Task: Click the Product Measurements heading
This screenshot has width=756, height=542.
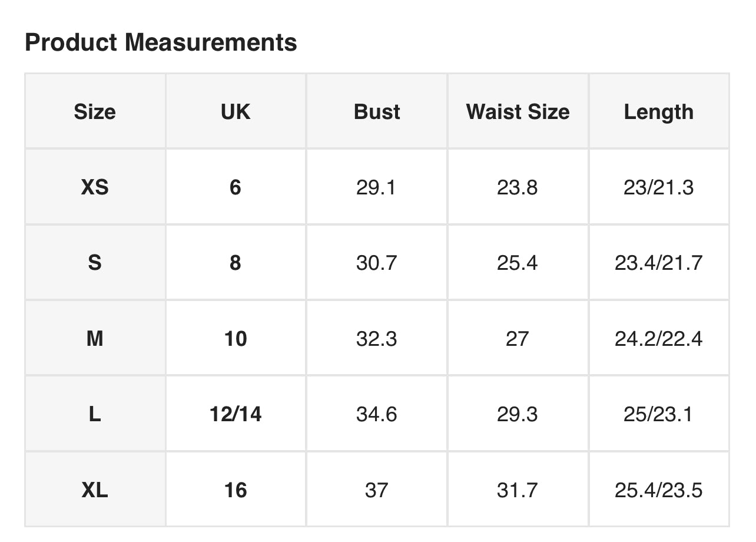Action: [x=161, y=42]
